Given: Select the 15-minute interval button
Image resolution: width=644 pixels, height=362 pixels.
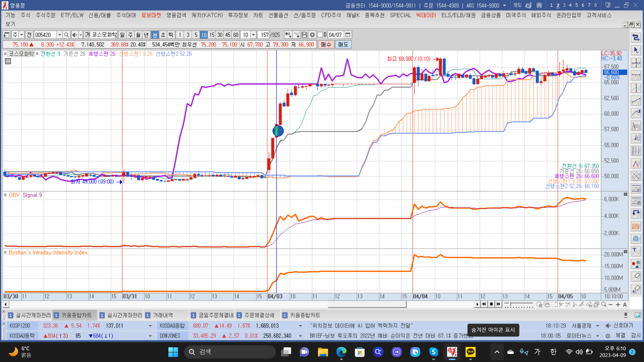Looking at the screenshot, I should pyautogui.click(x=212, y=35).
